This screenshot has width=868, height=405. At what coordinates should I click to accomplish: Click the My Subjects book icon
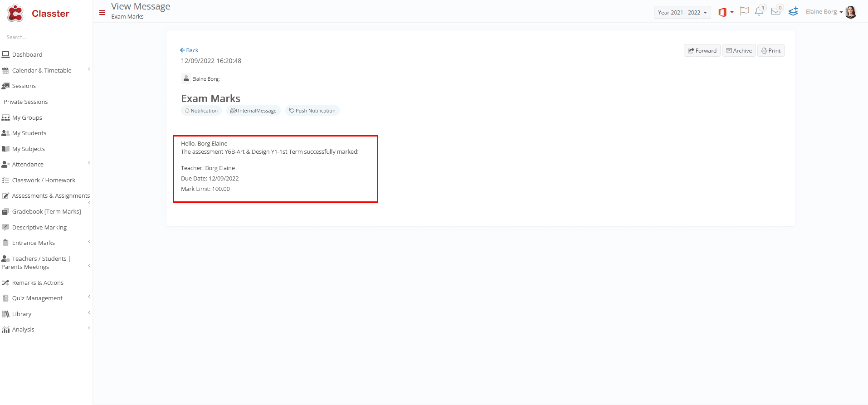5,149
